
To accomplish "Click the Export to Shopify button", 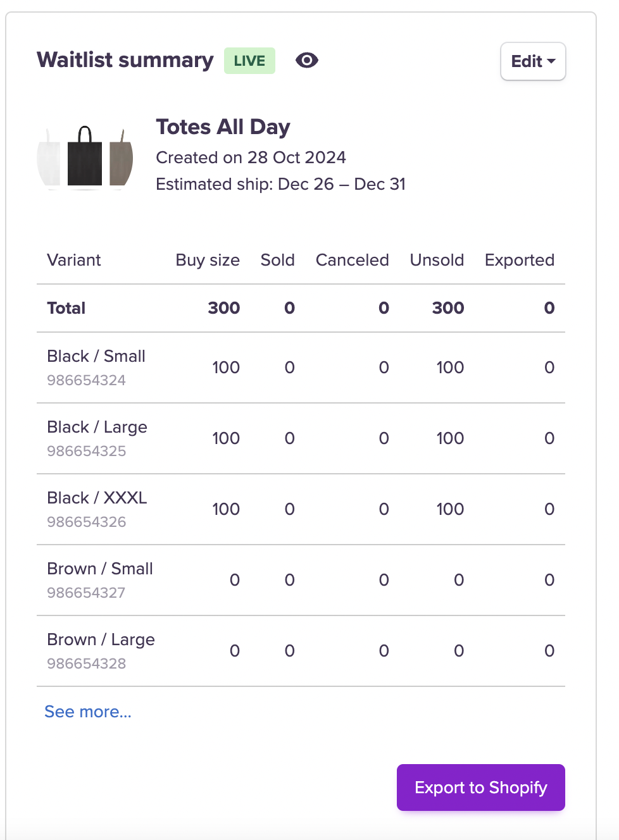I will (480, 787).
